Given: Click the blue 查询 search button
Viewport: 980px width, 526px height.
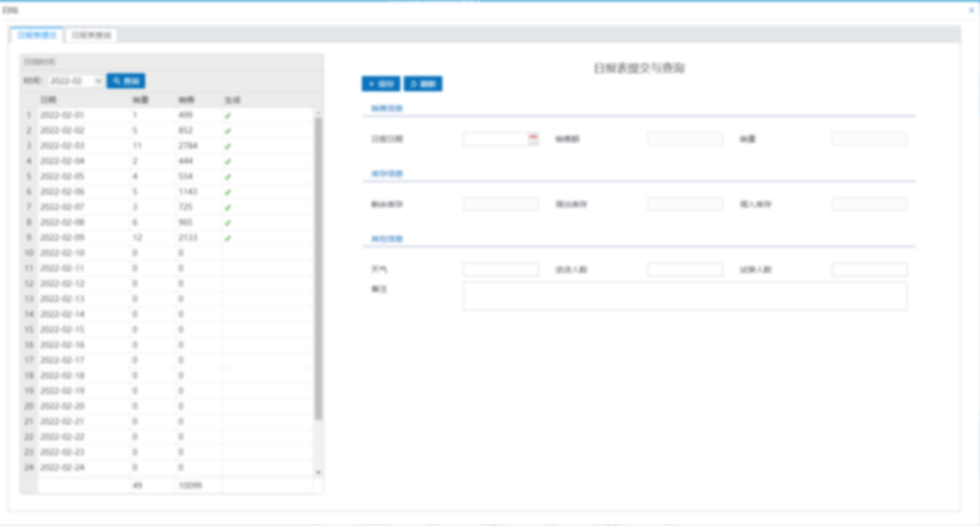Looking at the screenshot, I should [x=126, y=81].
